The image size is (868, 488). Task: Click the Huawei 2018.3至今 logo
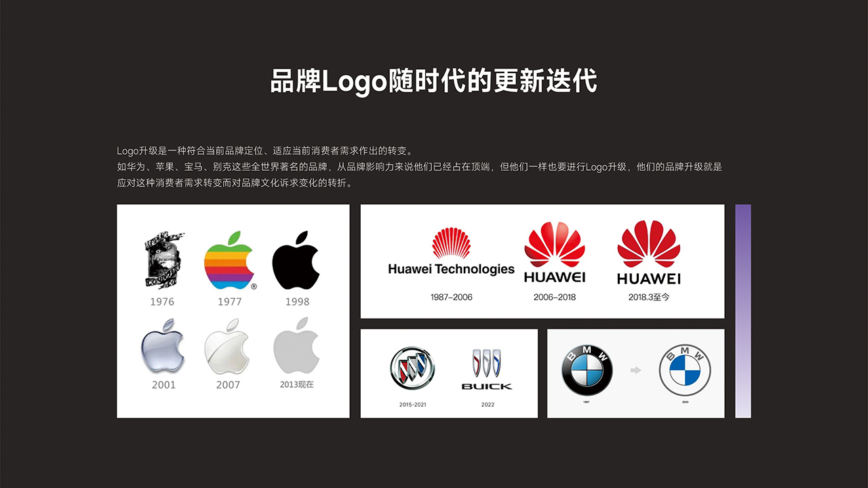point(649,252)
